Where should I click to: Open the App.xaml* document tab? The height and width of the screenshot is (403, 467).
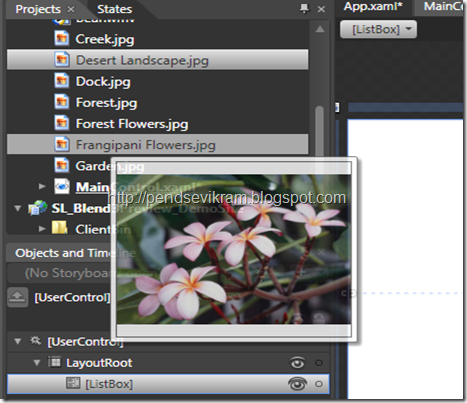[373, 7]
